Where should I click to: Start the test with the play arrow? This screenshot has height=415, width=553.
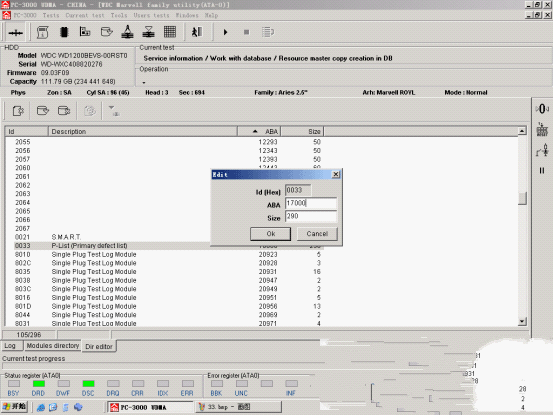tap(225, 32)
